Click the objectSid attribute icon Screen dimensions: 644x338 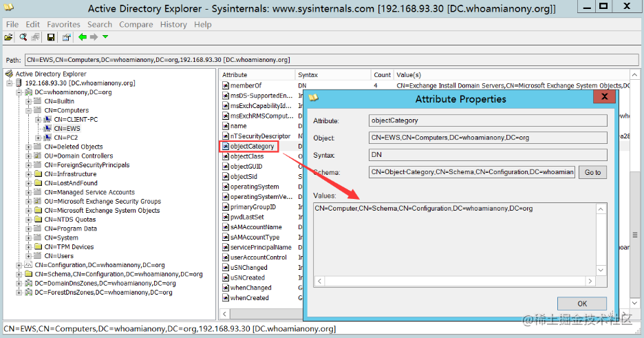coord(226,177)
